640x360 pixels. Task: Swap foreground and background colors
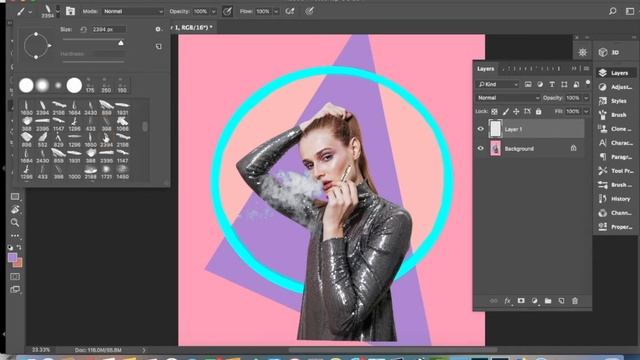tap(19, 247)
